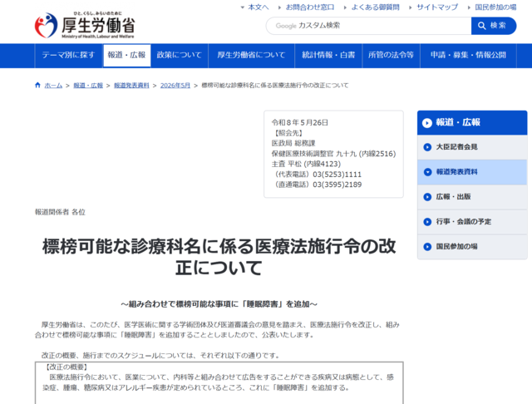Click the 保健医療技術調整官 contact line
The height and width of the screenshot is (404, 532).
pos(333,154)
